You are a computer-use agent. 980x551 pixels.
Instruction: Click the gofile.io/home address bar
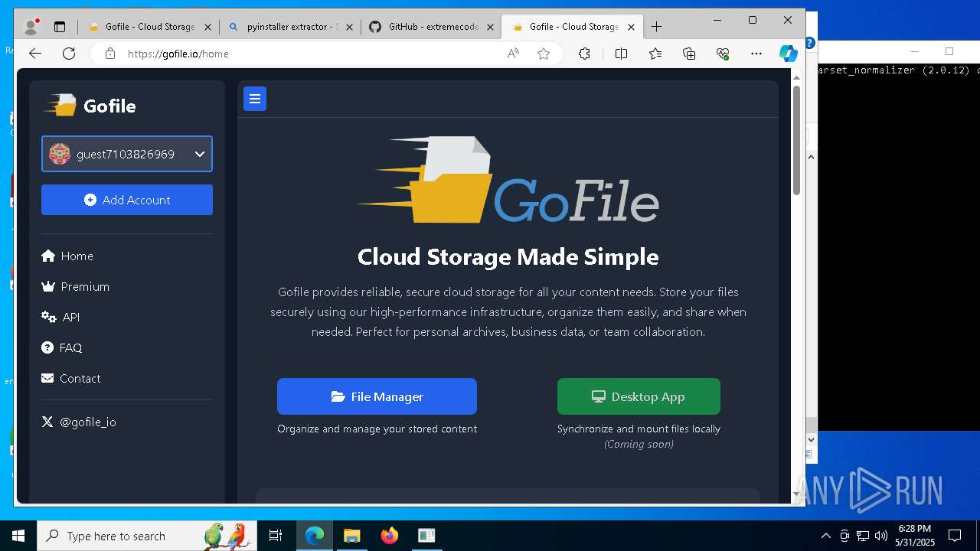[306, 54]
